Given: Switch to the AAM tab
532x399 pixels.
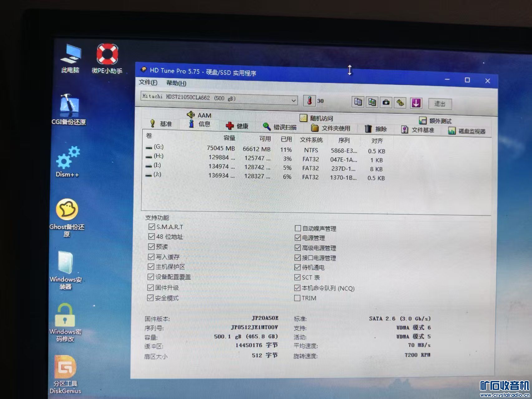Looking at the screenshot, I should coord(199,115).
